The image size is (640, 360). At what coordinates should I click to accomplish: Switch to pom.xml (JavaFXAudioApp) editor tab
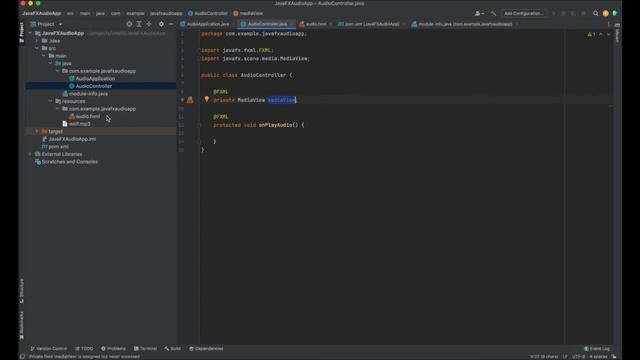[x=370, y=24]
